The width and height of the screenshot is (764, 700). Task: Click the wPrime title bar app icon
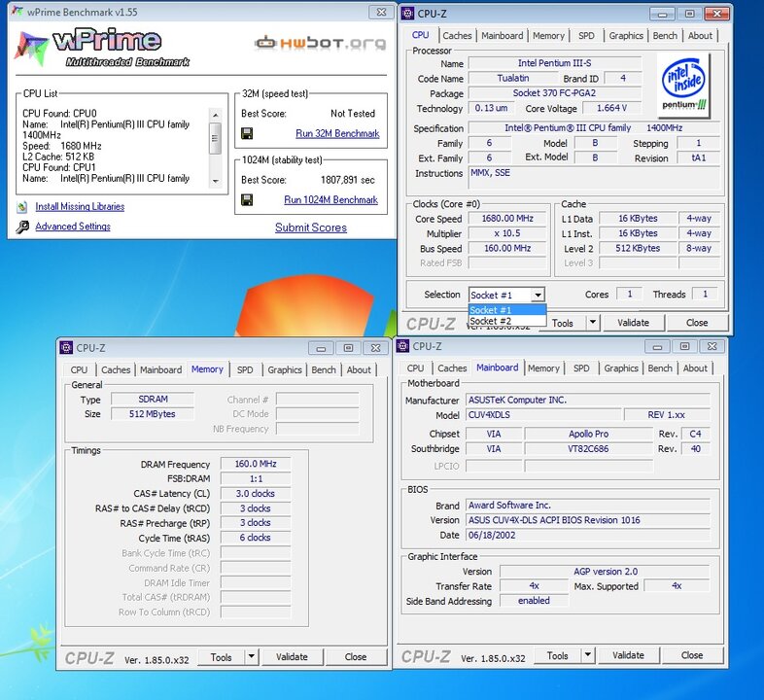point(17,12)
